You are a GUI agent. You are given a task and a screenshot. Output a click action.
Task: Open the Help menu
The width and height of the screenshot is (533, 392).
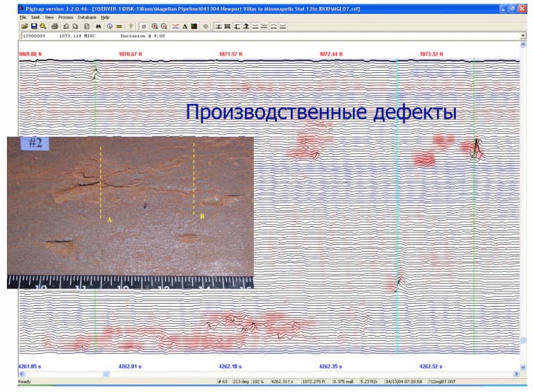pos(105,17)
